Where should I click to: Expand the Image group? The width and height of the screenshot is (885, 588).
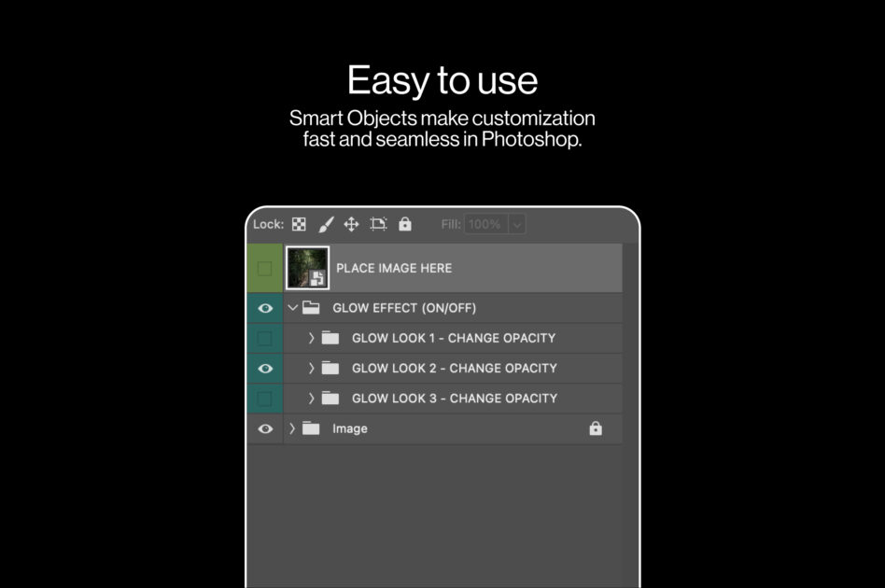pos(292,428)
